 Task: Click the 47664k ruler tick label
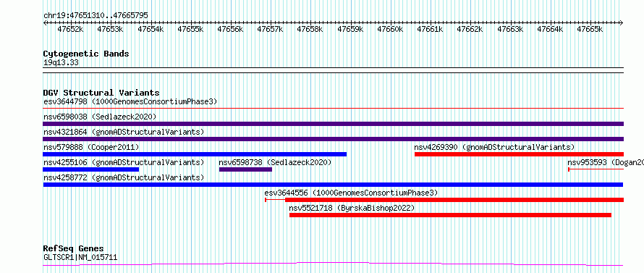coord(550,29)
